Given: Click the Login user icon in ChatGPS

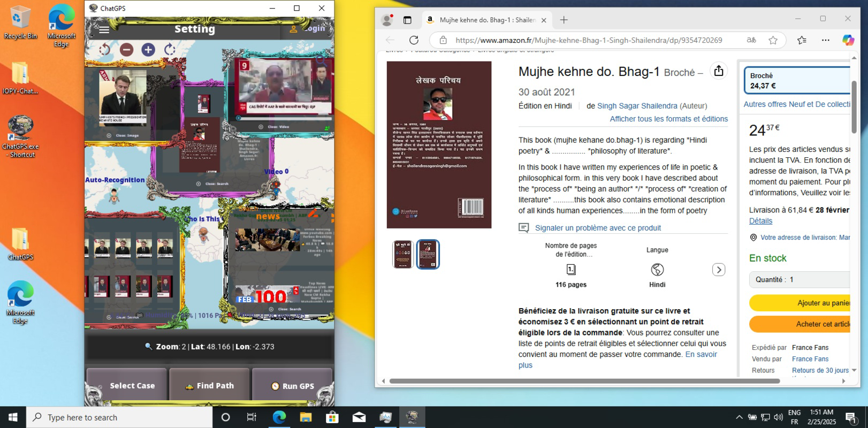Looking at the screenshot, I should [x=293, y=29].
